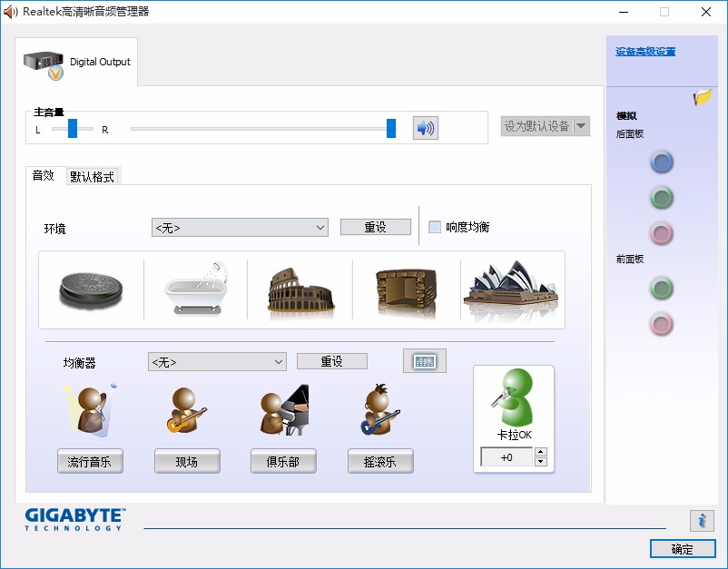Screen dimensions: 728x569
Task: Open the graphic equalizer keyboard view
Action: pyautogui.click(x=424, y=359)
